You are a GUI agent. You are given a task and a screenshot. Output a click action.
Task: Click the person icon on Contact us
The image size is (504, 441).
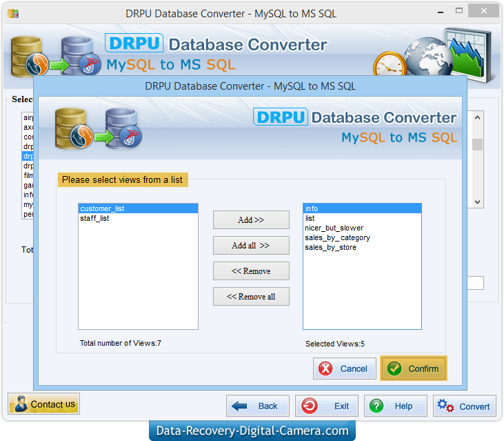[21, 404]
